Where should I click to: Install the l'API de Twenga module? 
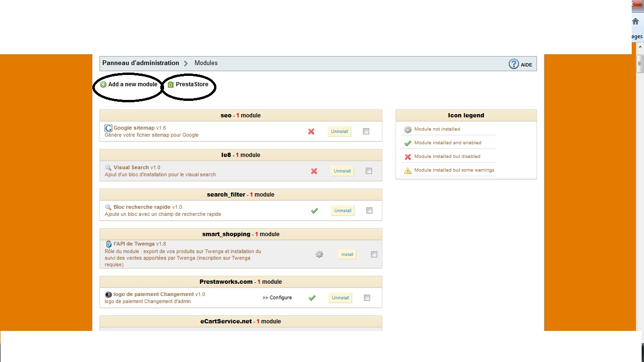point(347,255)
